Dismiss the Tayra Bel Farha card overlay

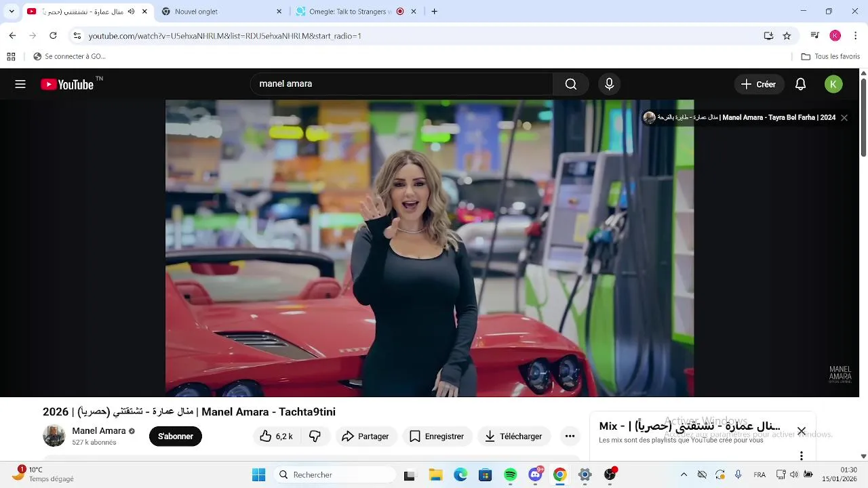click(x=844, y=117)
